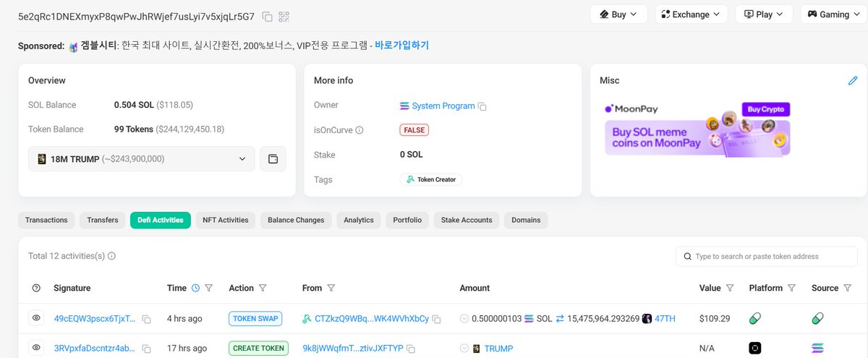Click the FALSE isOnCurve badge
Screen dimensions: 868x358
tap(414, 130)
